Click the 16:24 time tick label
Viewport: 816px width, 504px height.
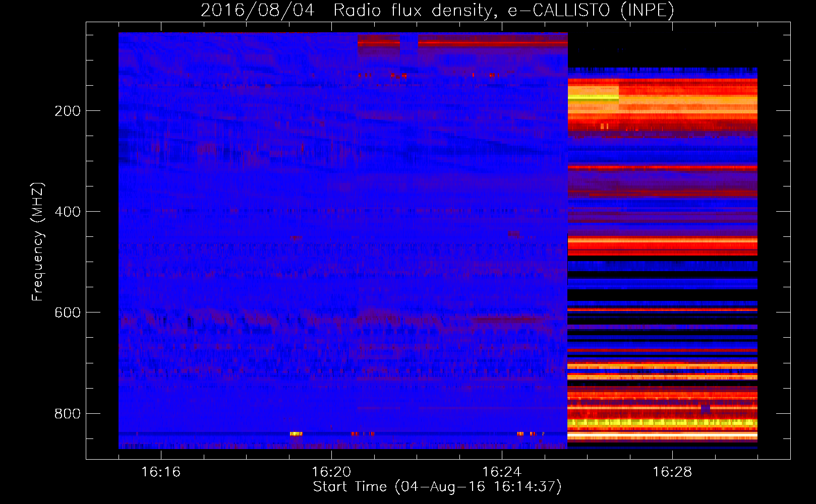(x=502, y=472)
